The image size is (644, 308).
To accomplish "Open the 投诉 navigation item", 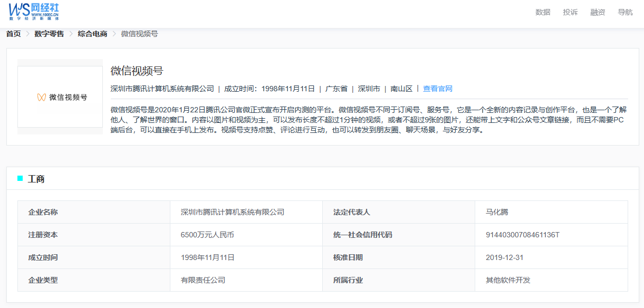I will point(570,12).
